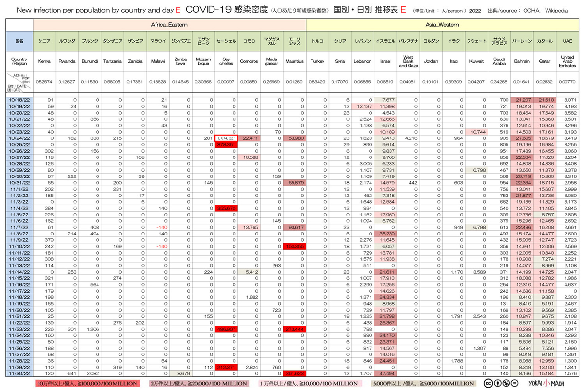Click Kuwait value 10,744 on 10/23/22

tap(476, 132)
